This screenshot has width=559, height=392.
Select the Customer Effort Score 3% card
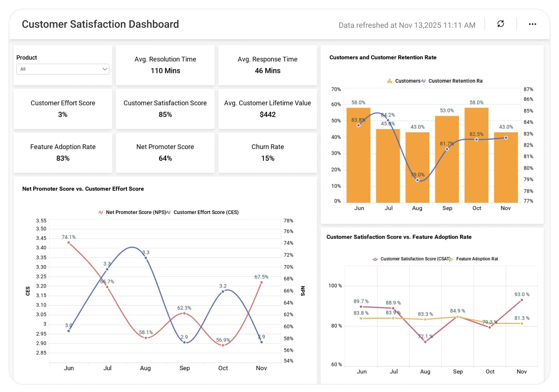(x=63, y=109)
